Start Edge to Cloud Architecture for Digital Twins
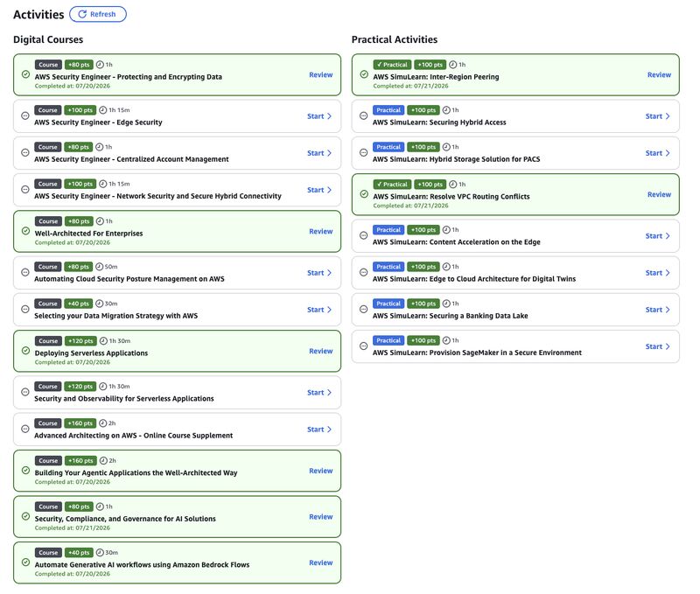This screenshot has height=594, width=700. 658,273
